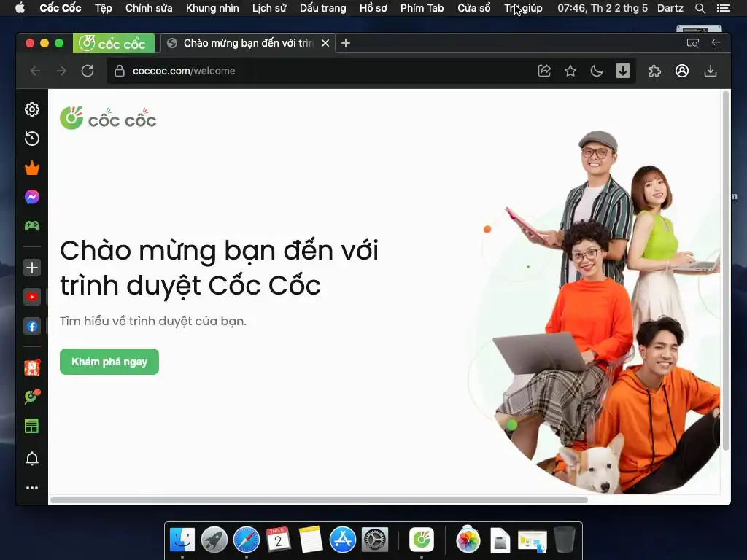Open Notification Center list icon in menu bar
This screenshot has width=747, height=560.
click(723, 8)
